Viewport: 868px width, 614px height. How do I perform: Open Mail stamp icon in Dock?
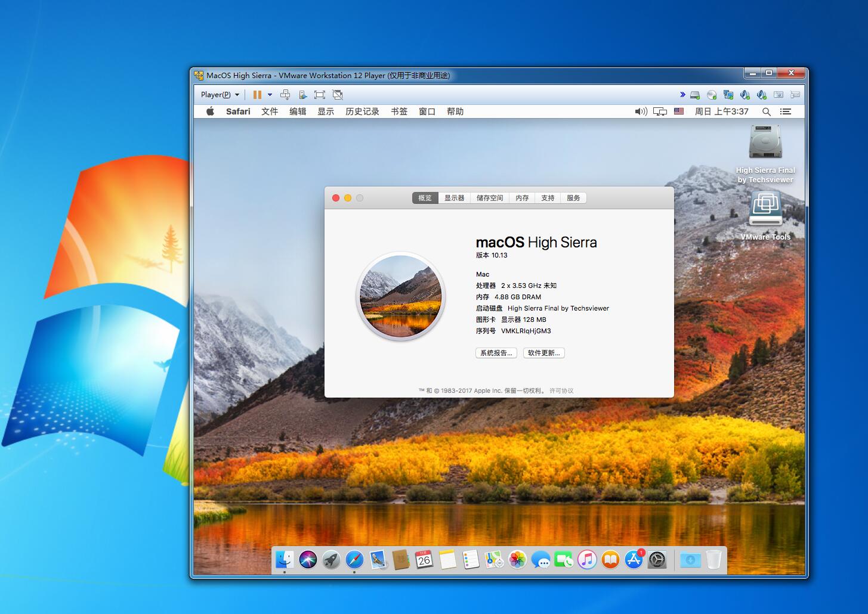pyautogui.click(x=378, y=559)
